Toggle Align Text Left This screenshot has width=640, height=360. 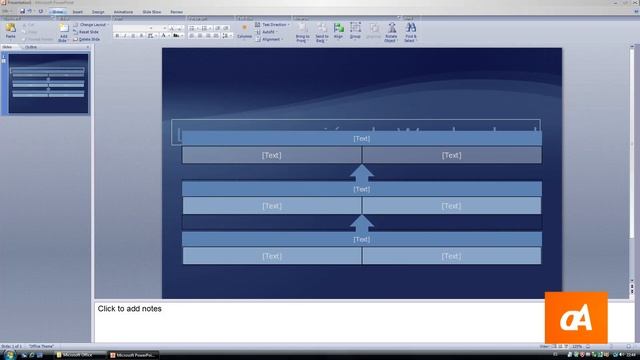click(192, 36)
